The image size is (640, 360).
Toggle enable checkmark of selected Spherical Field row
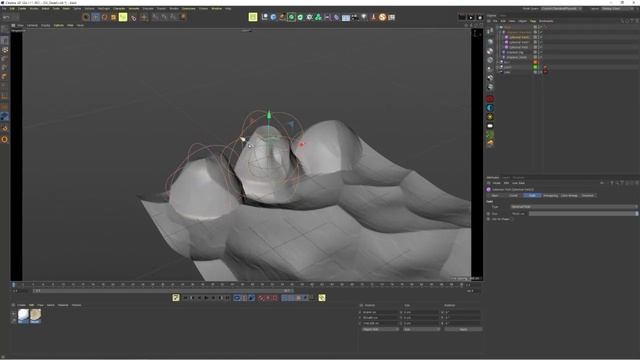[x=540, y=37]
